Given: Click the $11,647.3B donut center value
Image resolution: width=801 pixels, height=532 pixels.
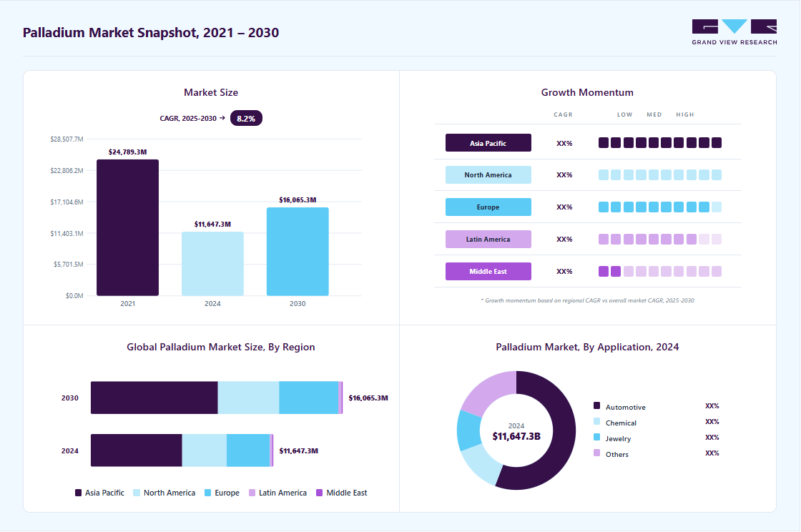Looking at the screenshot, I should [x=516, y=436].
